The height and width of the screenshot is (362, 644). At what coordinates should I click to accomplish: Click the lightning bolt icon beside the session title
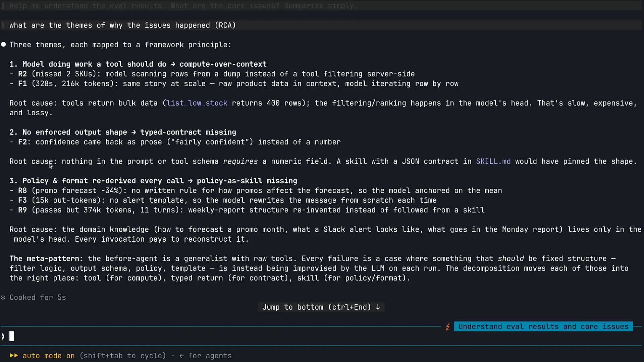coord(447,327)
